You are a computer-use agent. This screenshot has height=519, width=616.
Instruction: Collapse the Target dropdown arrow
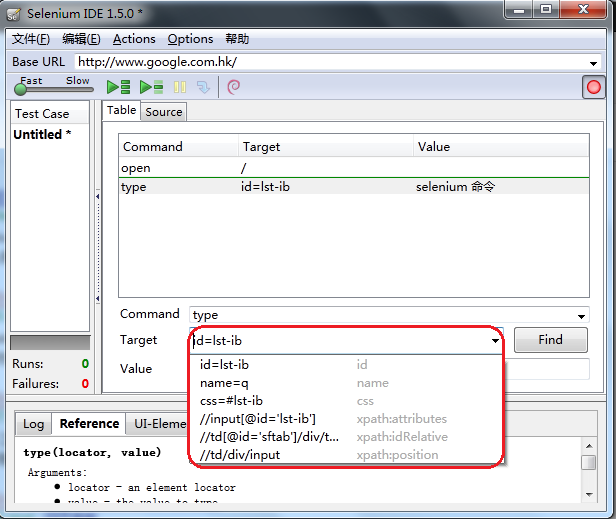tap(495, 341)
